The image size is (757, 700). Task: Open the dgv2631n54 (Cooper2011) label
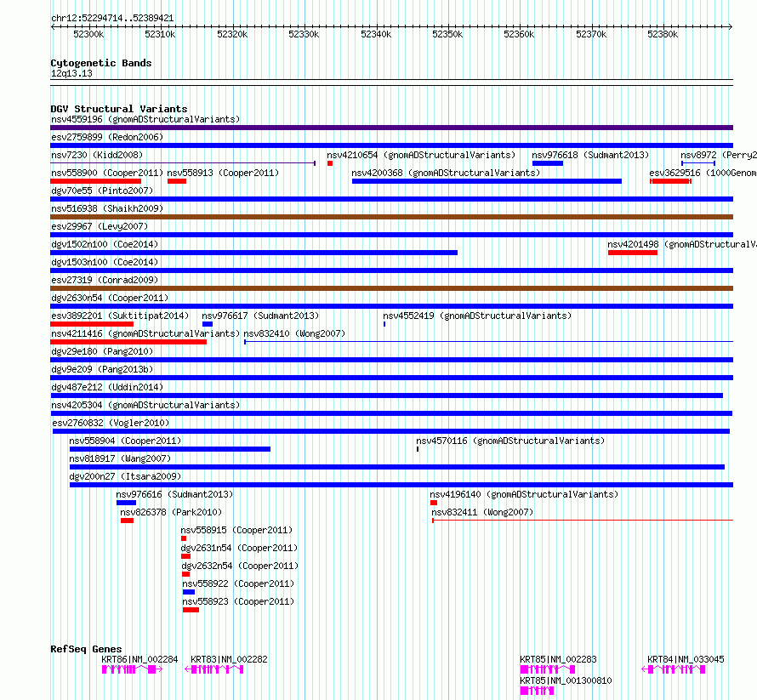pyautogui.click(x=239, y=548)
